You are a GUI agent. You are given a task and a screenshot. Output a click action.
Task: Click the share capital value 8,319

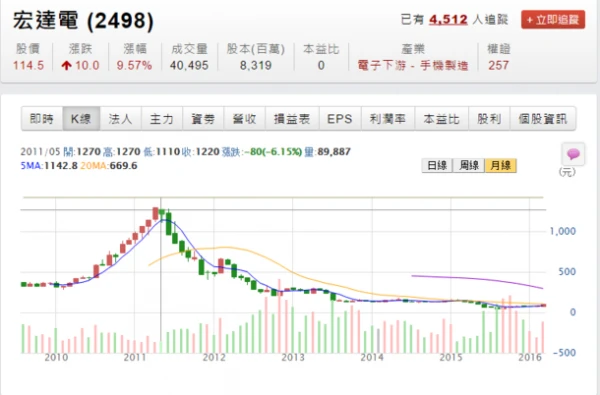(256, 65)
